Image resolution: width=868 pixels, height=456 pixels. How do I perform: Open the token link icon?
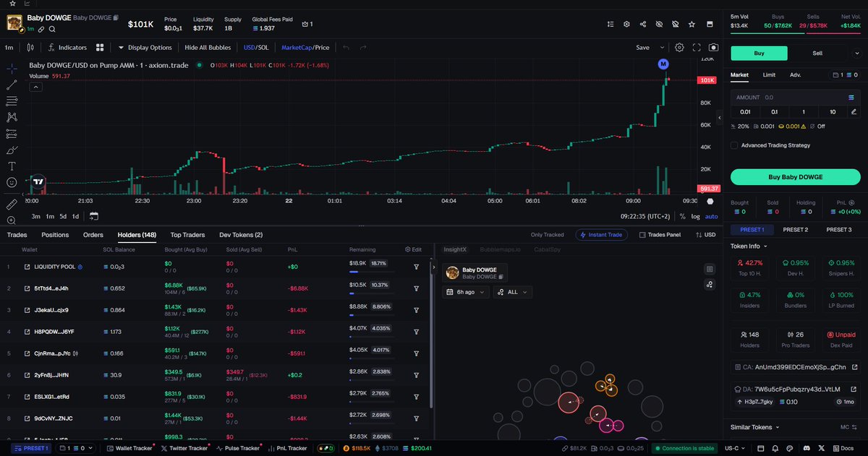tap(41, 29)
